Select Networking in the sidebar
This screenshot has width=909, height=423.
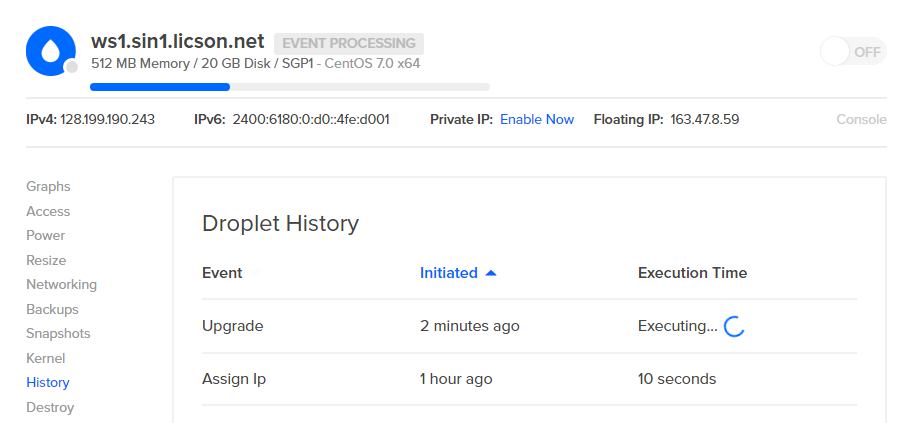(61, 284)
